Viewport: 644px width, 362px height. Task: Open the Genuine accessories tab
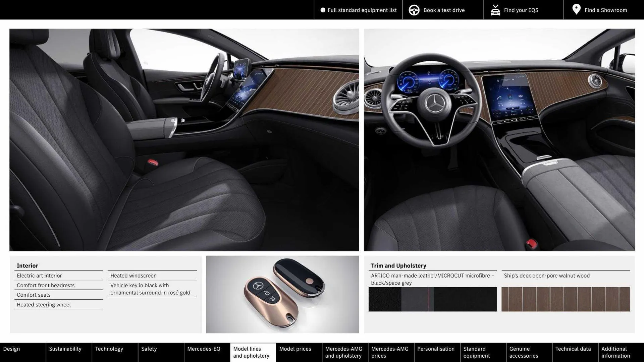coord(524,352)
